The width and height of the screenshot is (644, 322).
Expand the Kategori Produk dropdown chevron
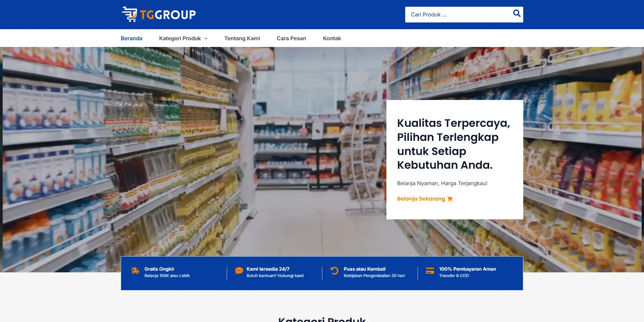click(x=206, y=39)
